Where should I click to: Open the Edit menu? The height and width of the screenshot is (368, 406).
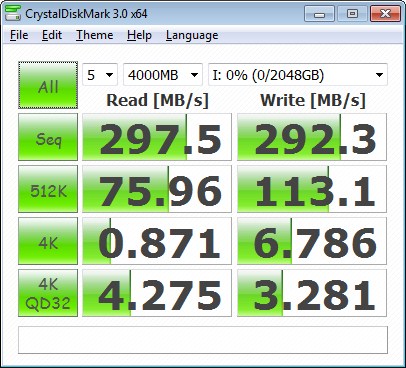pos(52,35)
